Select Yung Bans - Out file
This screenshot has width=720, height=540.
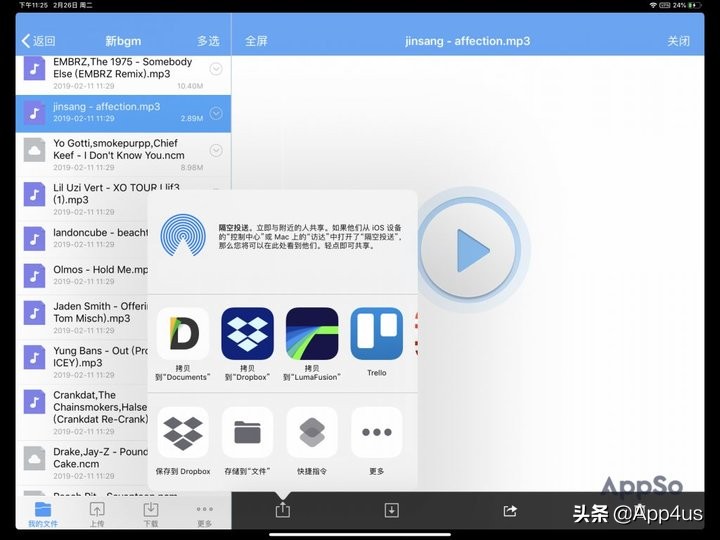82,362
